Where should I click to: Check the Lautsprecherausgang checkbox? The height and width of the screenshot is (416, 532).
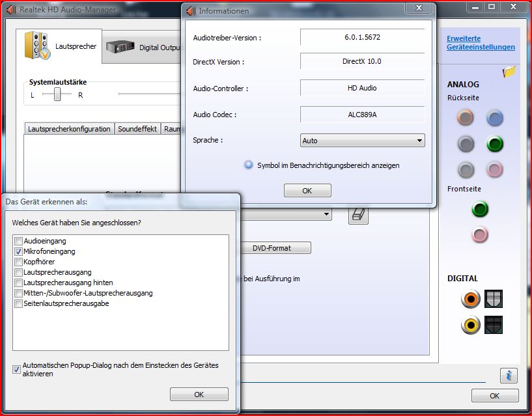click(18, 273)
